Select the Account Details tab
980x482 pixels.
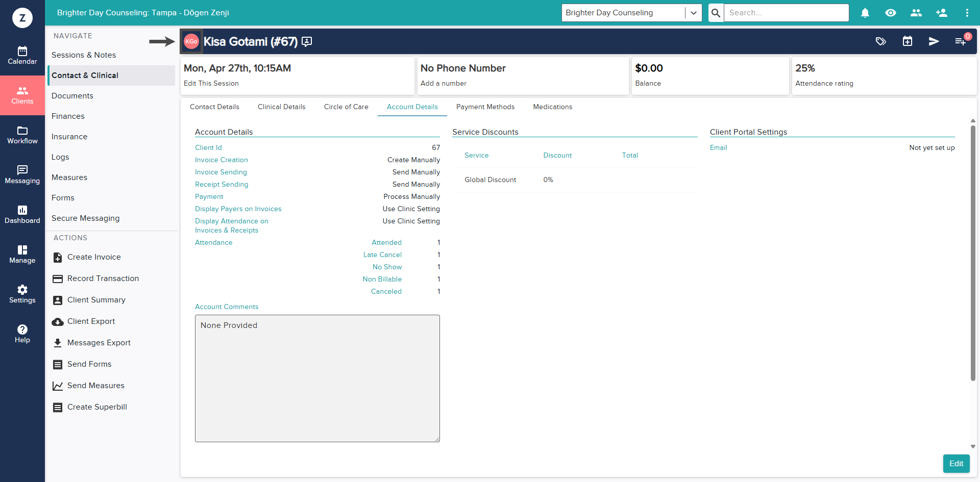[x=412, y=107]
